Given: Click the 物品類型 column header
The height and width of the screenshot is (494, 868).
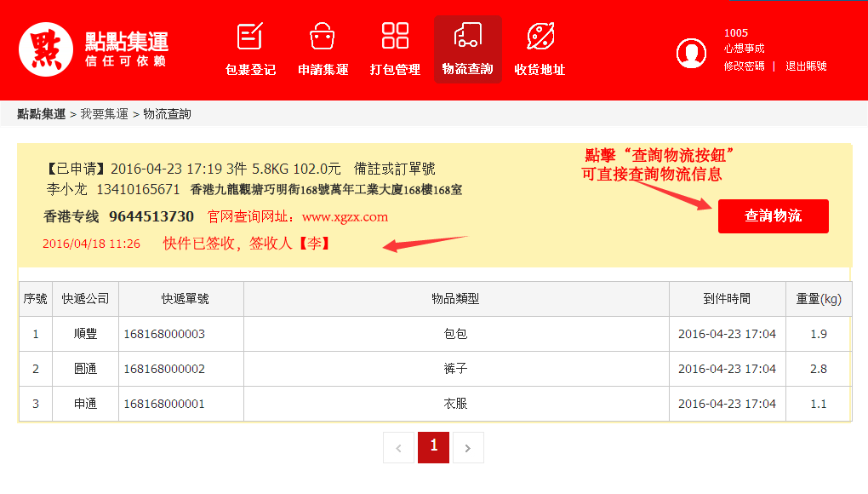Looking at the screenshot, I should [x=455, y=299].
